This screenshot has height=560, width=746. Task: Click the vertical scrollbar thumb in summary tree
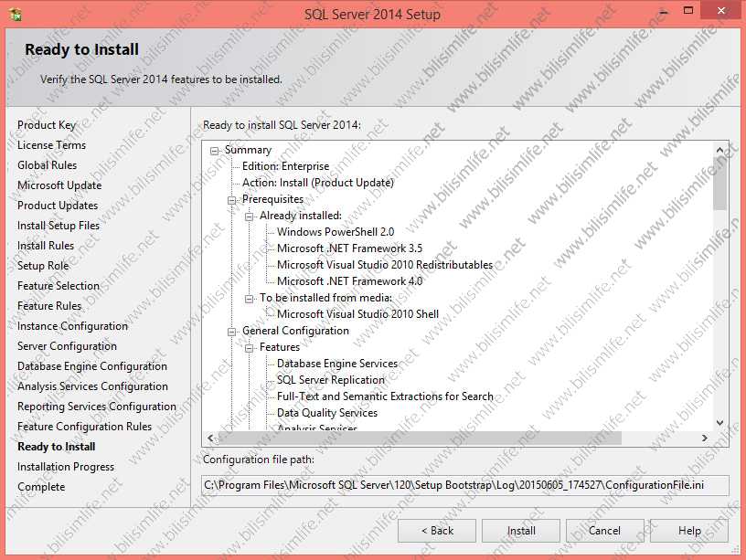pos(719,184)
